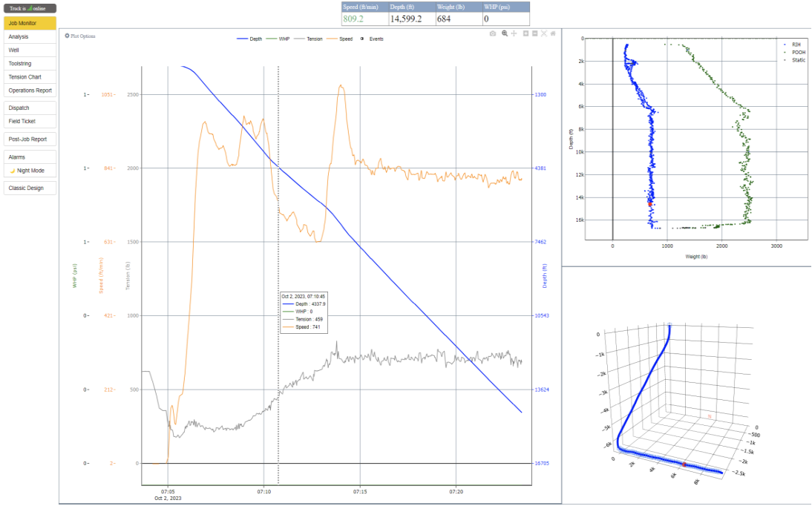Open the Analysis page
Image resolution: width=812 pixels, height=506 pixels.
(28, 36)
